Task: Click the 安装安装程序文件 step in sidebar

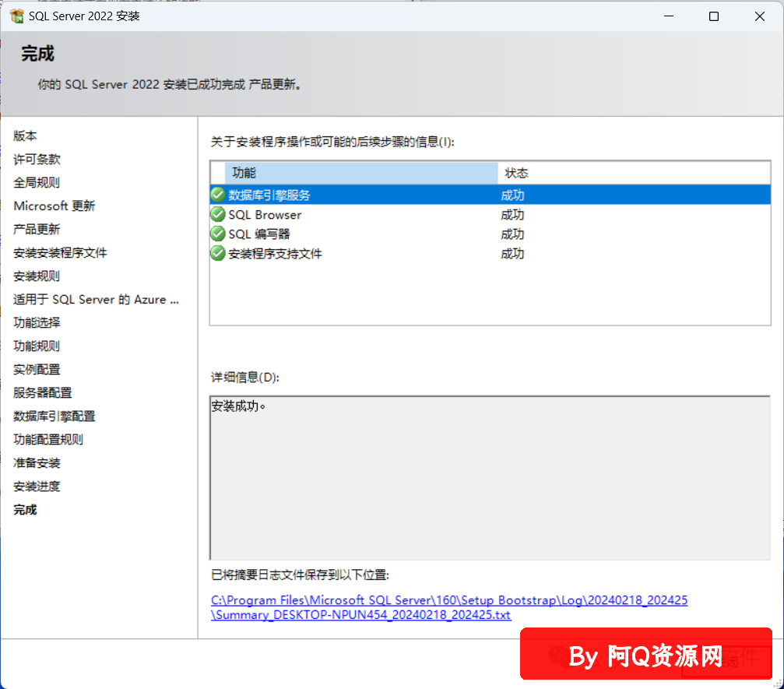Action: click(60, 252)
